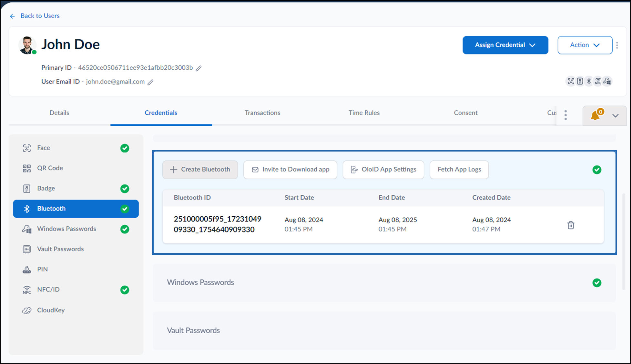Click the Fetch App Logs button
This screenshot has height=364, width=631.
point(459,170)
